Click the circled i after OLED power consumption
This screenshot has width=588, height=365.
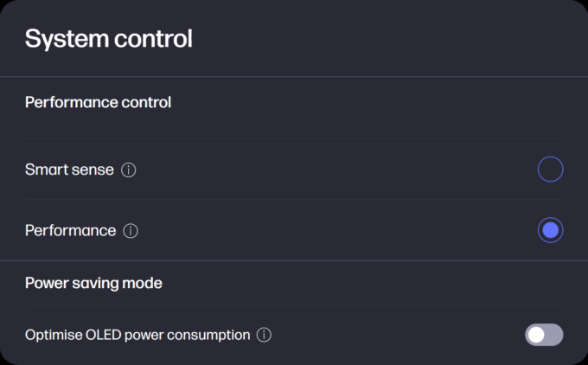pyautogui.click(x=264, y=335)
